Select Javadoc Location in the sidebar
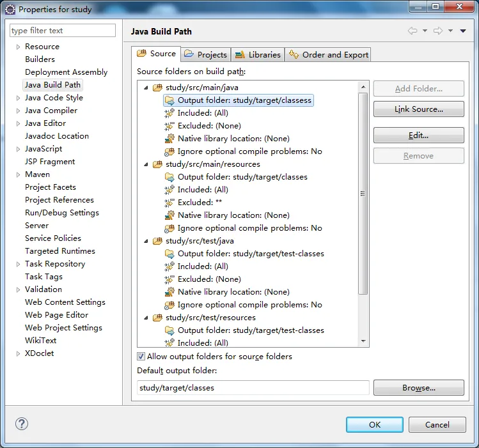 pos(57,136)
